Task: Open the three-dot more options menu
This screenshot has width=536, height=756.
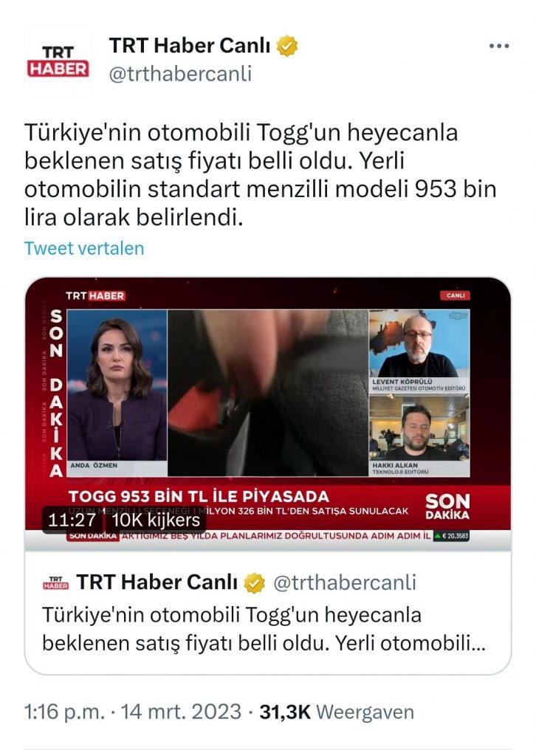Action: (499, 47)
